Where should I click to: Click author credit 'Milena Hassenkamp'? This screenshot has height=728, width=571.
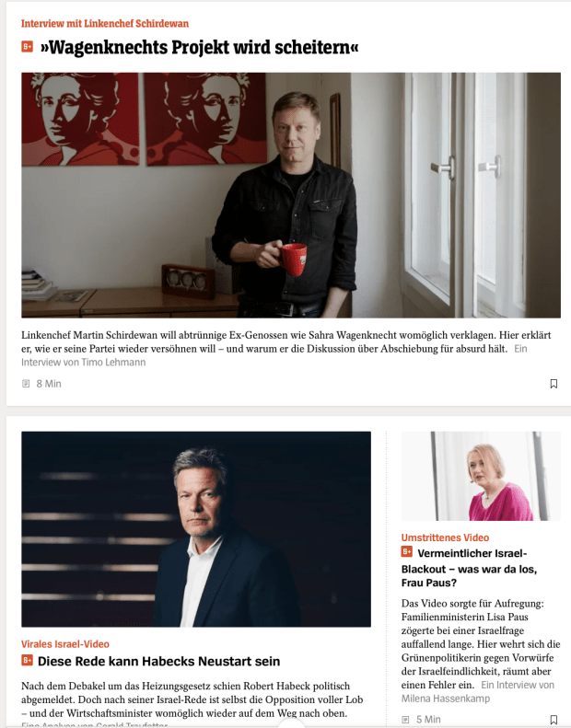[446, 699]
